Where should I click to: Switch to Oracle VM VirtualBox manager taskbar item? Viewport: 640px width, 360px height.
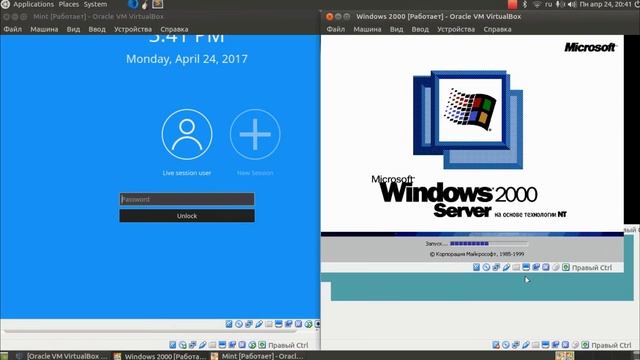[x=62, y=356]
